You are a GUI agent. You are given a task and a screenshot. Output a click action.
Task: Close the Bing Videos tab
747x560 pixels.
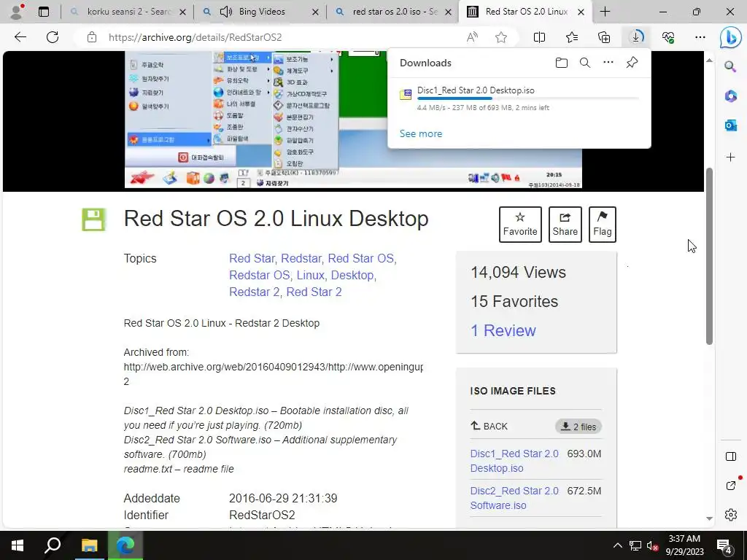315,12
